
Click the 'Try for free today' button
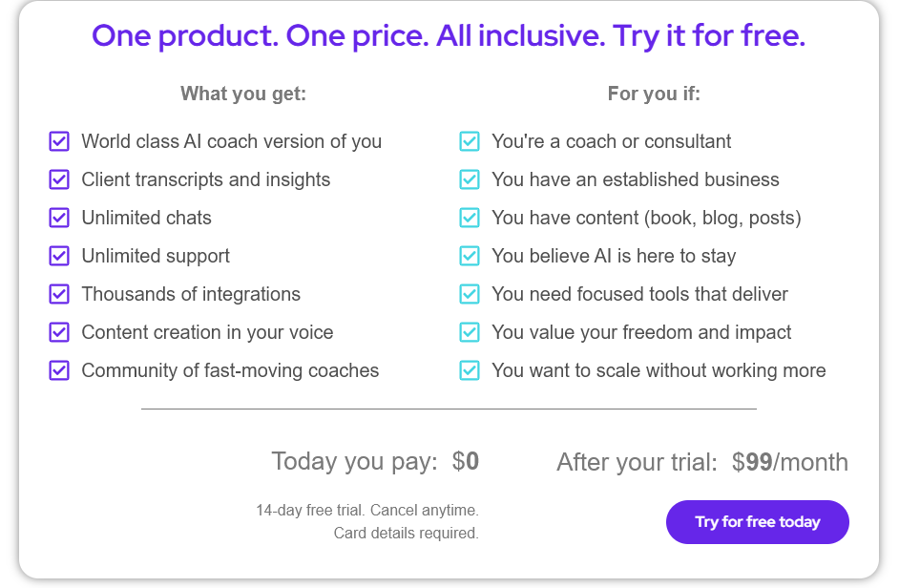[757, 522]
